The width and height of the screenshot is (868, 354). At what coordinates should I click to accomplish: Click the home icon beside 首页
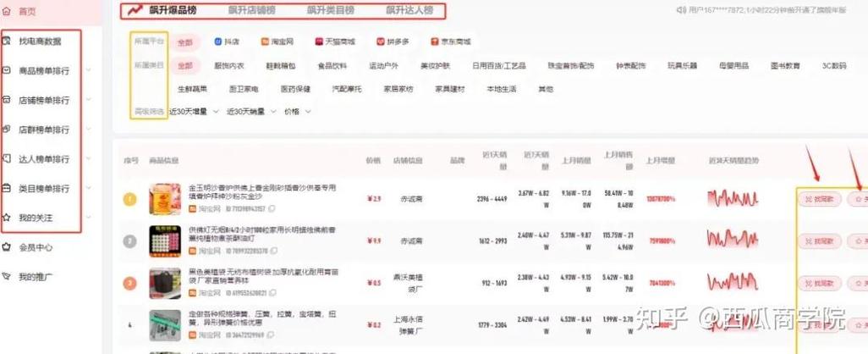[6, 11]
